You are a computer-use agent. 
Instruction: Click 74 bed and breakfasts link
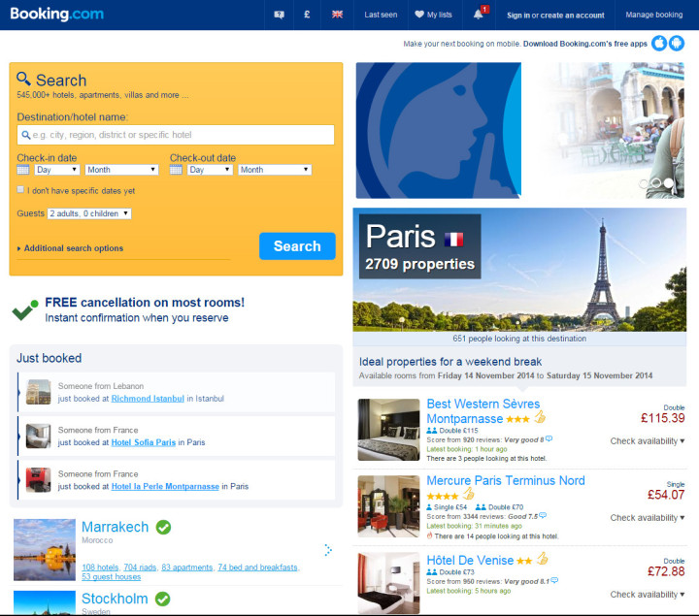257,567
